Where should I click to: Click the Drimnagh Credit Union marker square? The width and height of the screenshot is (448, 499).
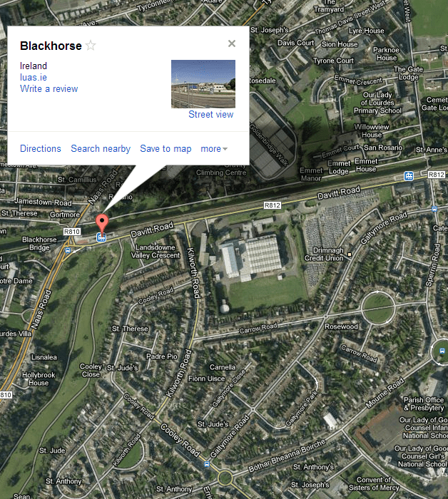click(350, 254)
